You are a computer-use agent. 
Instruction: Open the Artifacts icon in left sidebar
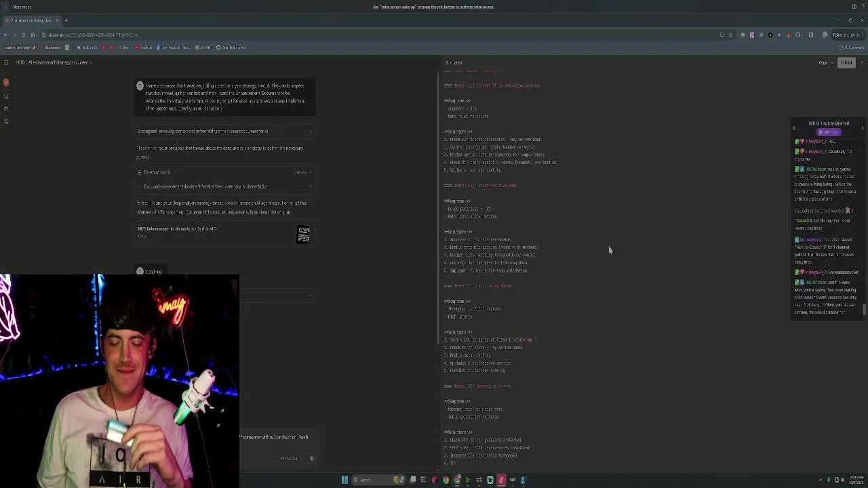click(6, 121)
